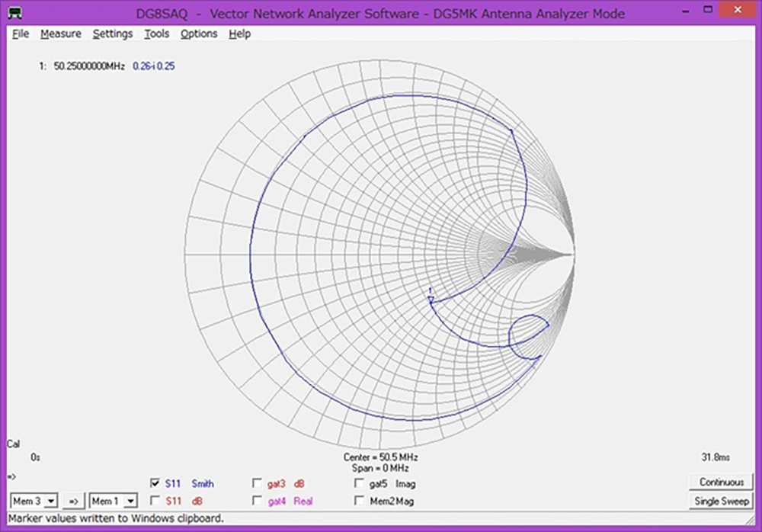This screenshot has width=762, height=532.
Task: Select marker 1 triangle on the Smith chart
Action: pos(431,299)
